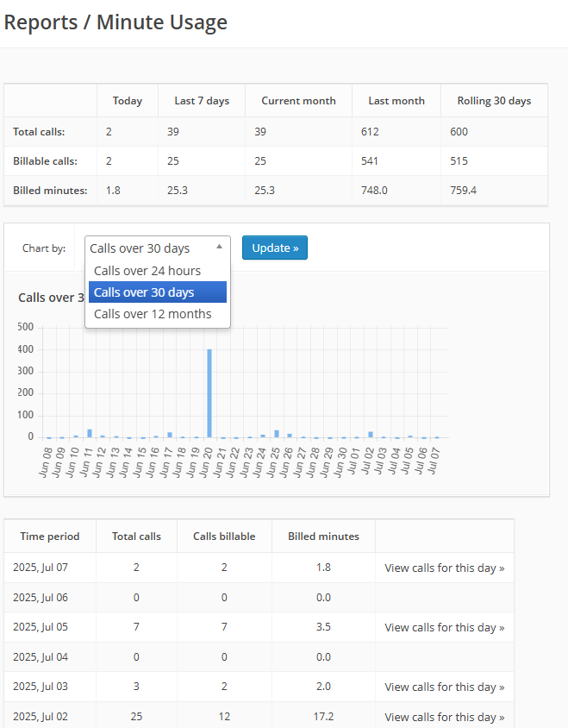View calls for Jul 07
The width and height of the screenshot is (568, 728).
point(445,568)
